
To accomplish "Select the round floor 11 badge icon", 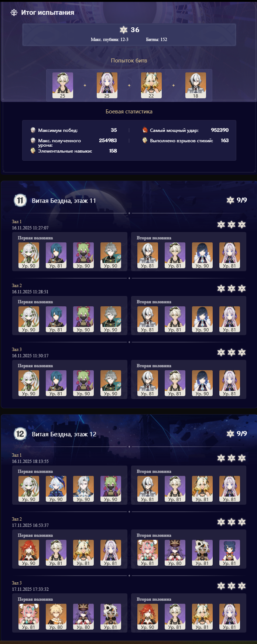I will (x=20, y=200).
